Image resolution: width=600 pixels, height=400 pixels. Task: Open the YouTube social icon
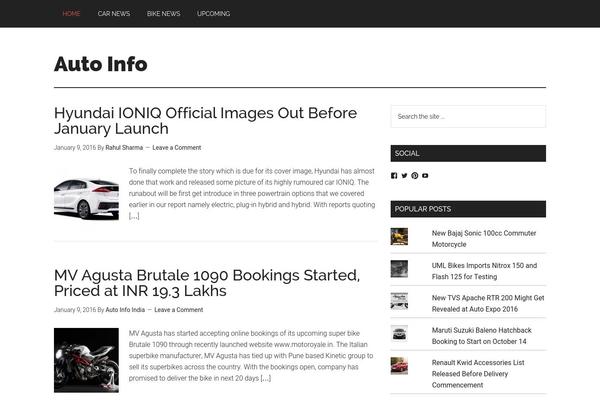click(x=425, y=176)
